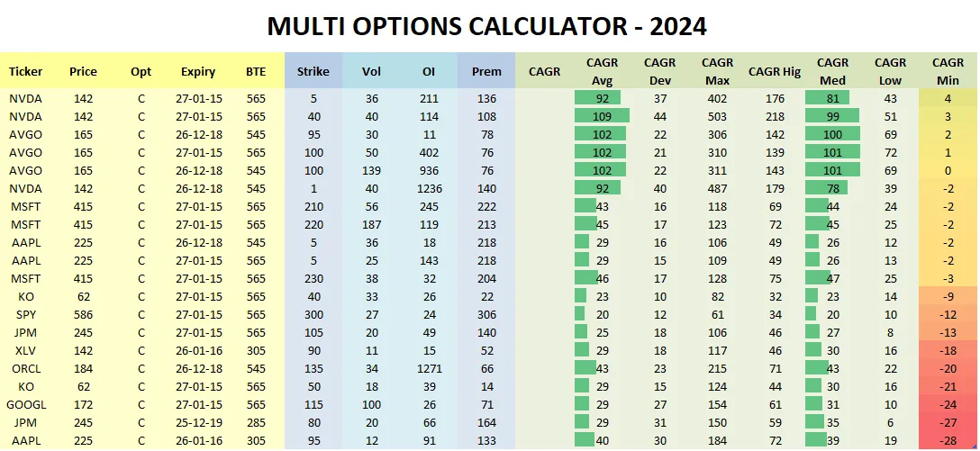
Task: Select the price cell showing 586
Action: click(x=83, y=314)
